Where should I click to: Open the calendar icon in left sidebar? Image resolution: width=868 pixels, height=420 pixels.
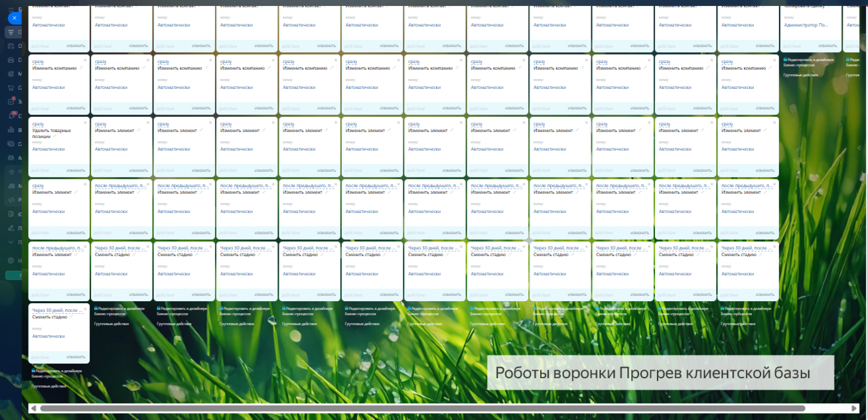(x=11, y=46)
